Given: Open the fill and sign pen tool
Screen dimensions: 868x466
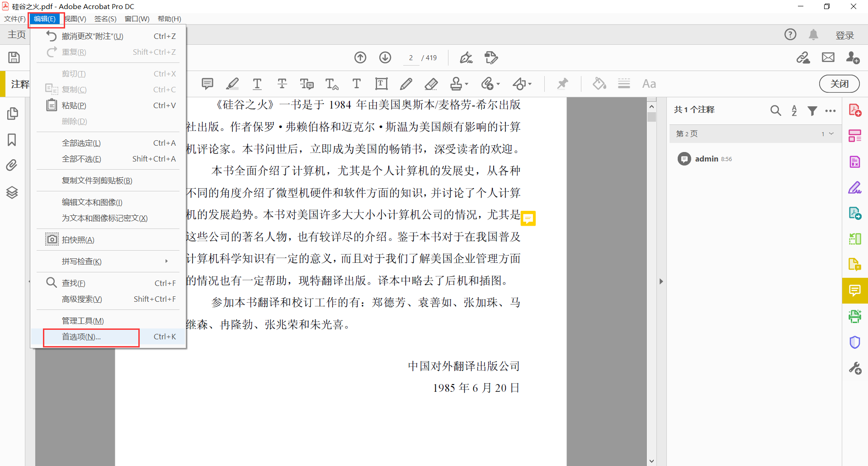Looking at the screenshot, I should point(466,57).
